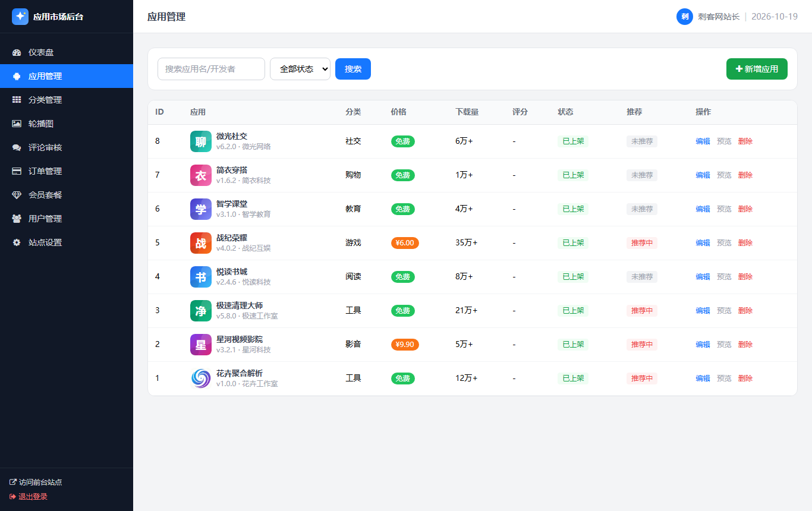This screenshot has width=812, height=511.
Task: Open 仪表盘 in the sidebar menu
Action: [x=67, y=52]
